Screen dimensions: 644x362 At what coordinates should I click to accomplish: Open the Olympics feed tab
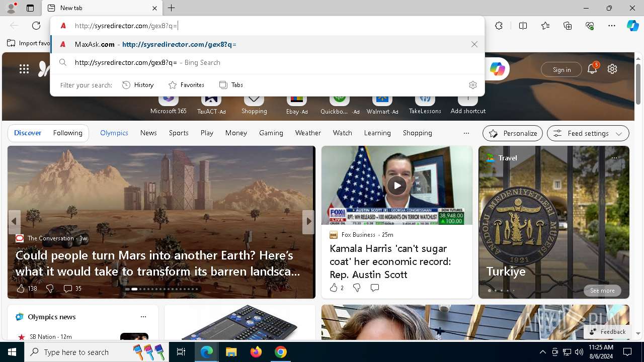[114, 133]
